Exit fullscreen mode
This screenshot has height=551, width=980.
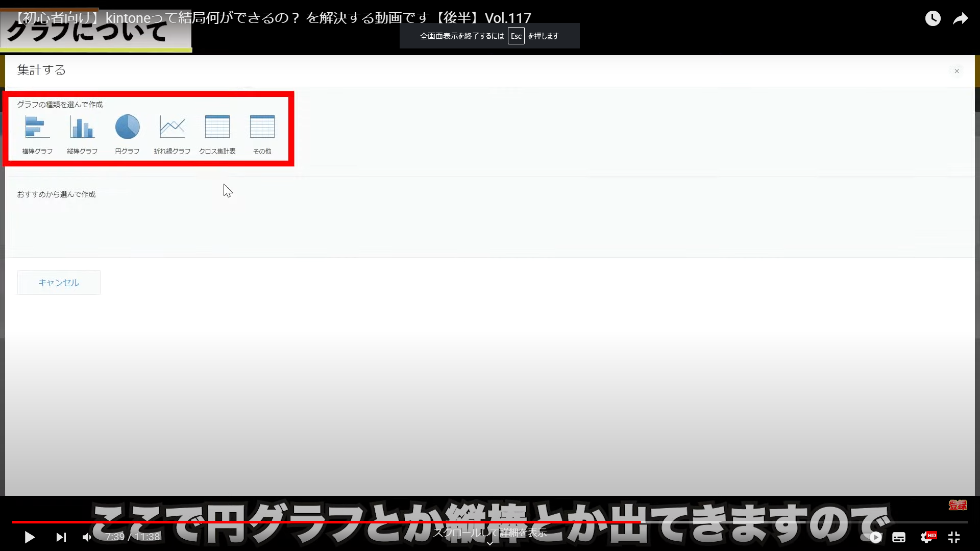point(954,537)
